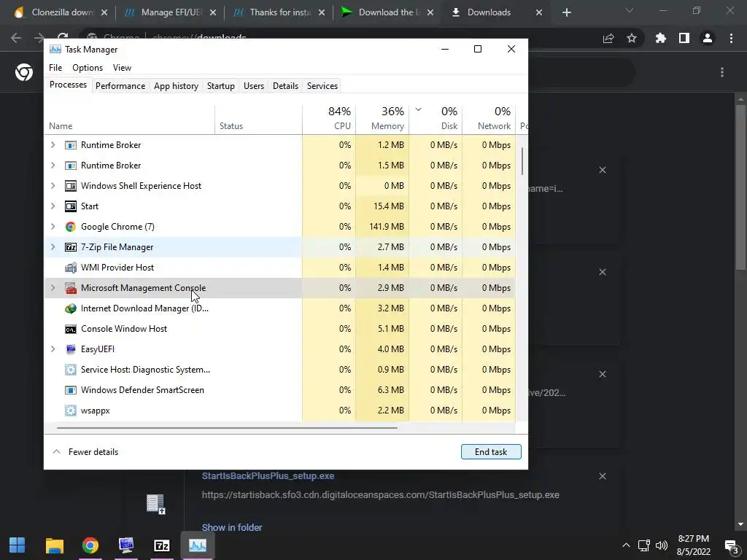The image size is (747, 560).
Task: Click the Microsoft Management Console icon
Action: click(71, 288)
